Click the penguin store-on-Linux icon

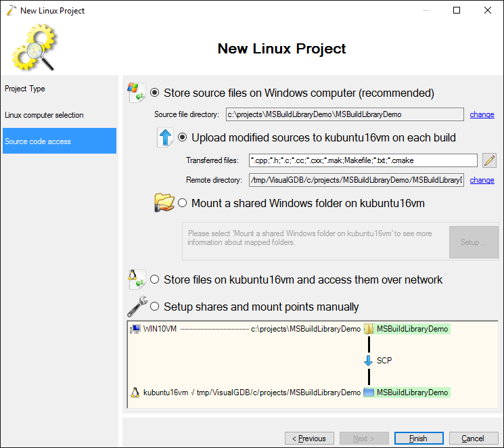(136, 279)
